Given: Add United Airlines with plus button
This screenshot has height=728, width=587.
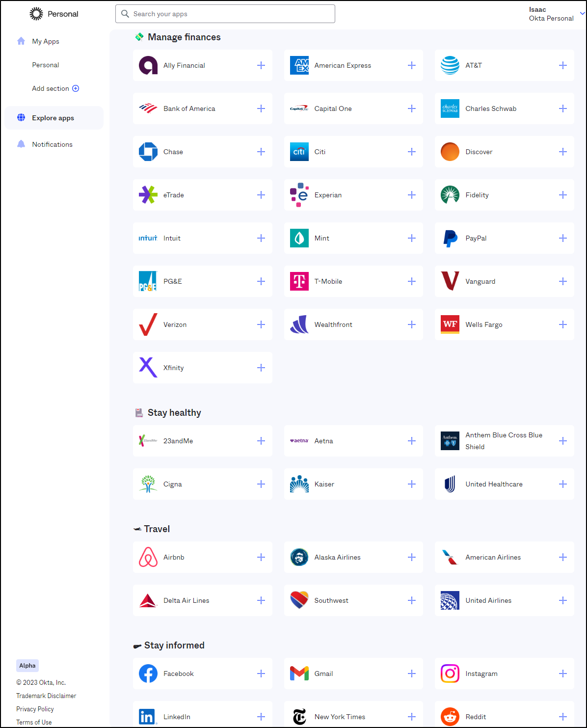Looking at the screenshot, I should pyautogui.click(x=563, y=600).
